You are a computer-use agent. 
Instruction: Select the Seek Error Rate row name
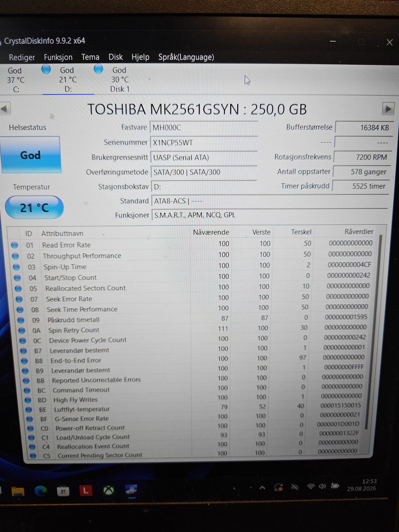click(x=69, y=299)
